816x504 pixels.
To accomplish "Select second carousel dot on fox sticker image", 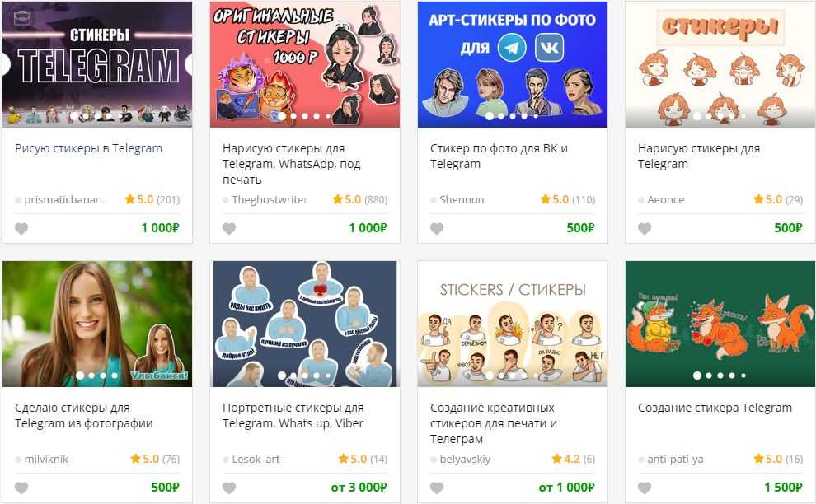I will [x=709, y=375].
